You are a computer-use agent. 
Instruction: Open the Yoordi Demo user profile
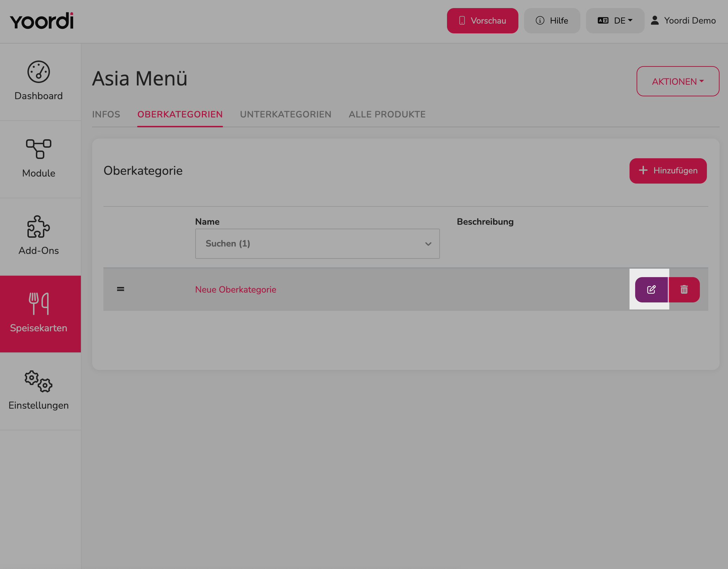tap(683, 21)
